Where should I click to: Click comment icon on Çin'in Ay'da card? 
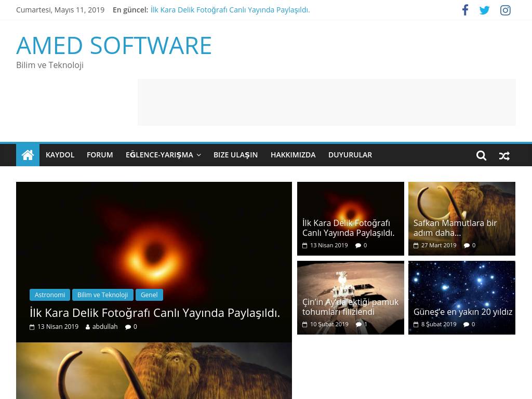[358, 324]
